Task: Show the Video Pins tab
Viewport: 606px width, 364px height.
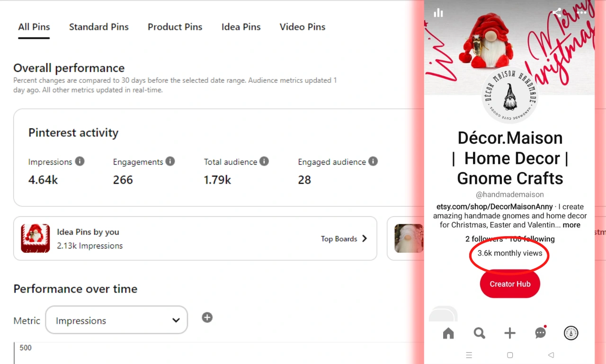Action: [303, 27]
